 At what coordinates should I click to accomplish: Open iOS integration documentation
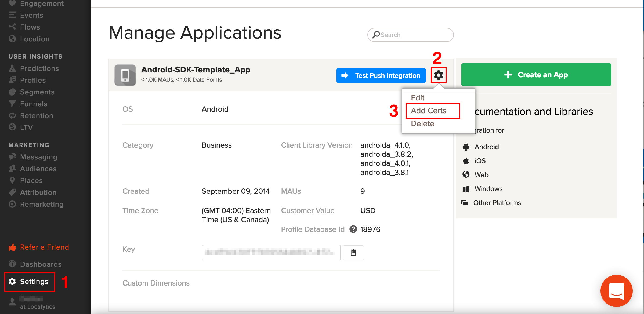coord(480,161)
